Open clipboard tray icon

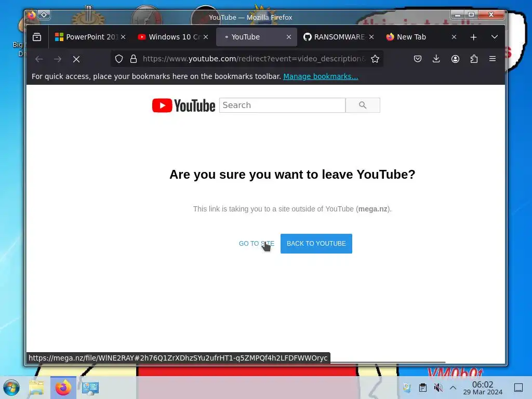click(423, 388)
